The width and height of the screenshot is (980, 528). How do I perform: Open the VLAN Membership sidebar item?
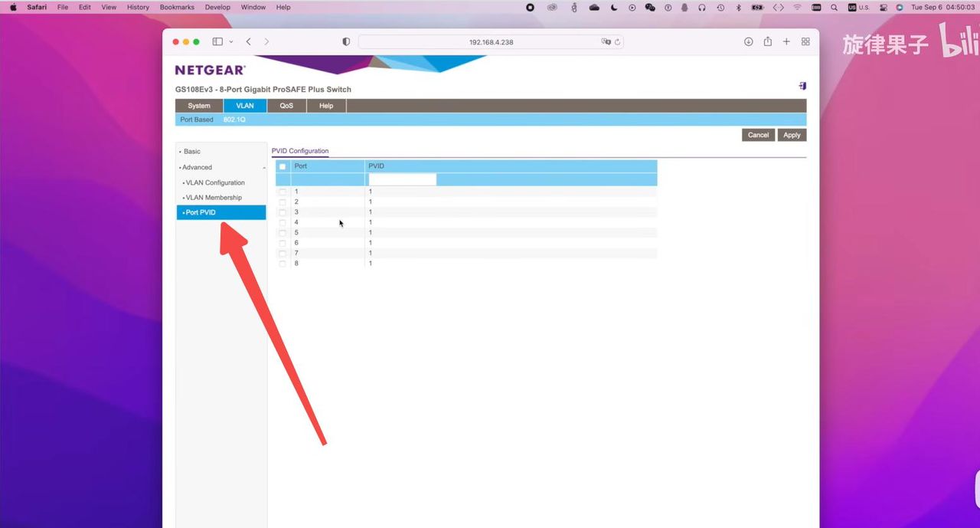(214, 198)
